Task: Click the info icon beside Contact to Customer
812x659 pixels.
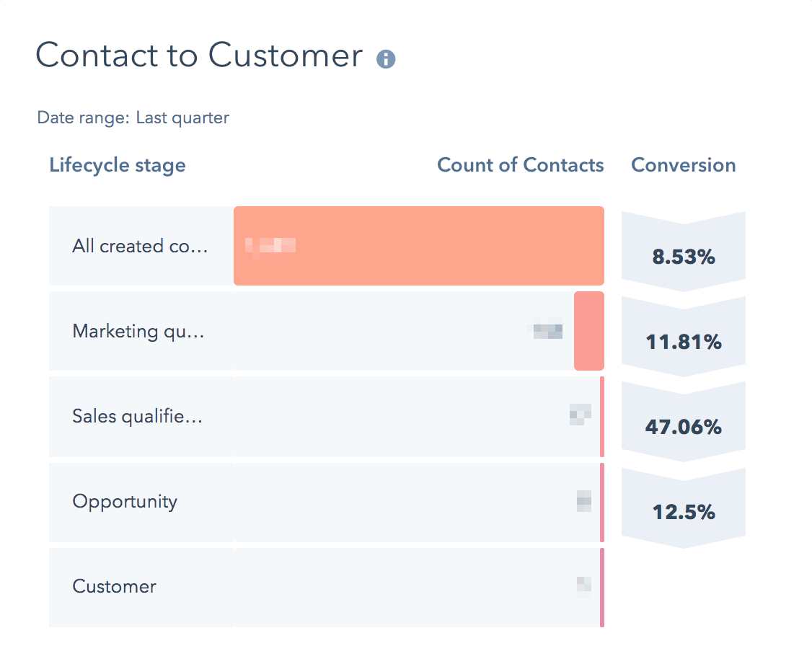Action: point(386,59)
